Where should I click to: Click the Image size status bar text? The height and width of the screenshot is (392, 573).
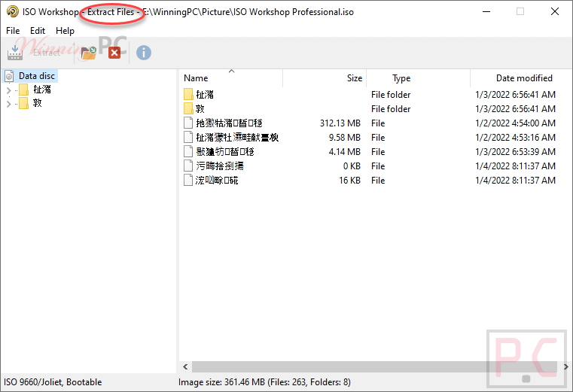(264, 382)
